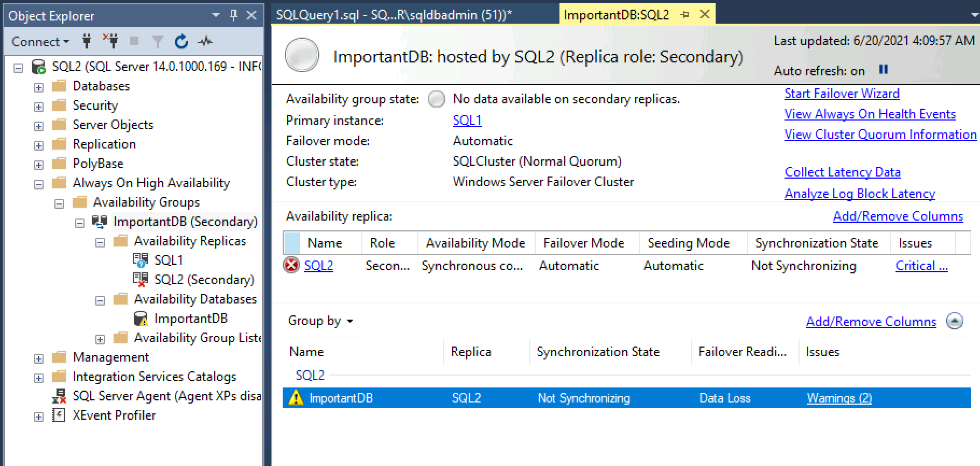
Task: Open View Cluster Quorum Information link
Action: pos(880,134)
